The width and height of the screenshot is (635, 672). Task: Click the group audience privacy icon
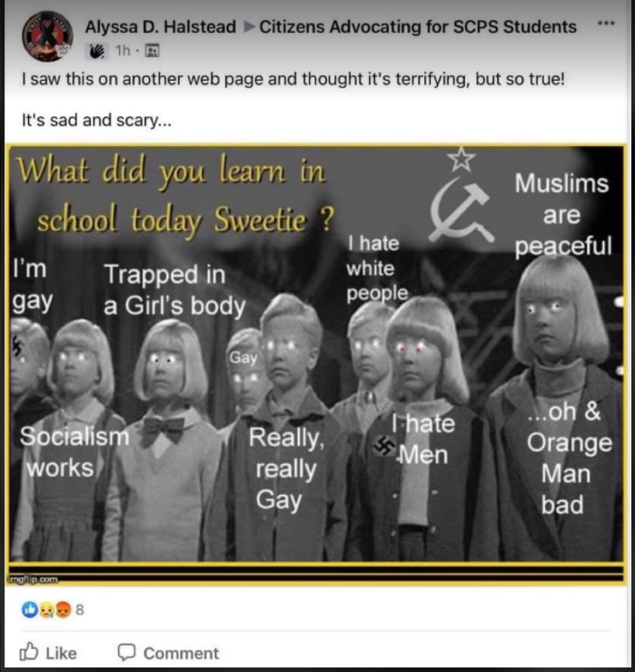click(x=153, y=51)
